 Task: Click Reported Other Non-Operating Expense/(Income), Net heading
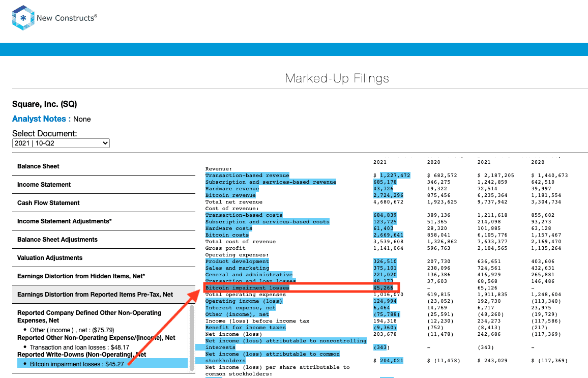[x=96, y=337]
